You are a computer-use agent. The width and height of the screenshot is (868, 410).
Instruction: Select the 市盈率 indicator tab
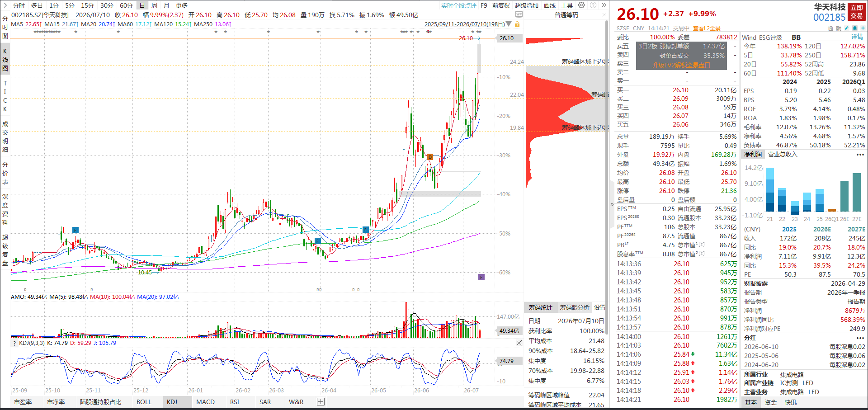tap(23, 401)
